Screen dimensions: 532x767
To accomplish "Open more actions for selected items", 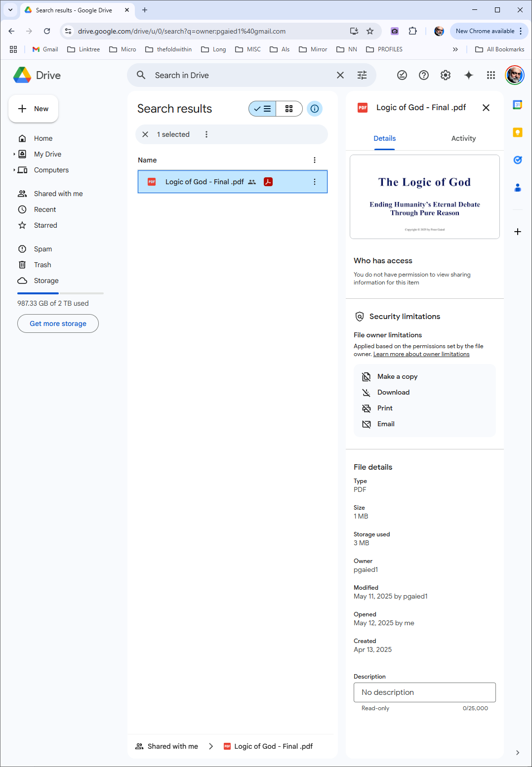I will click(206, 134).
